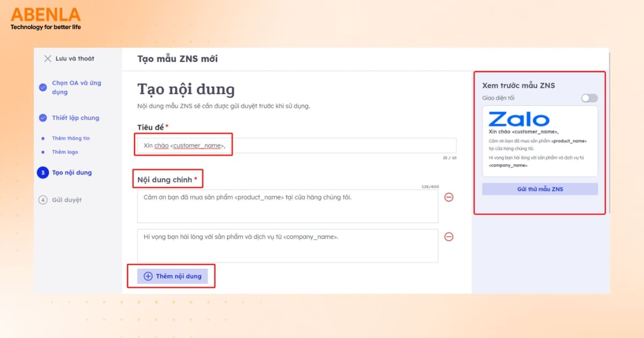The height and width of the screenshot is (338, 644).
Task: Focus the Tiêu đề input field
Action: tap(297, 145)
